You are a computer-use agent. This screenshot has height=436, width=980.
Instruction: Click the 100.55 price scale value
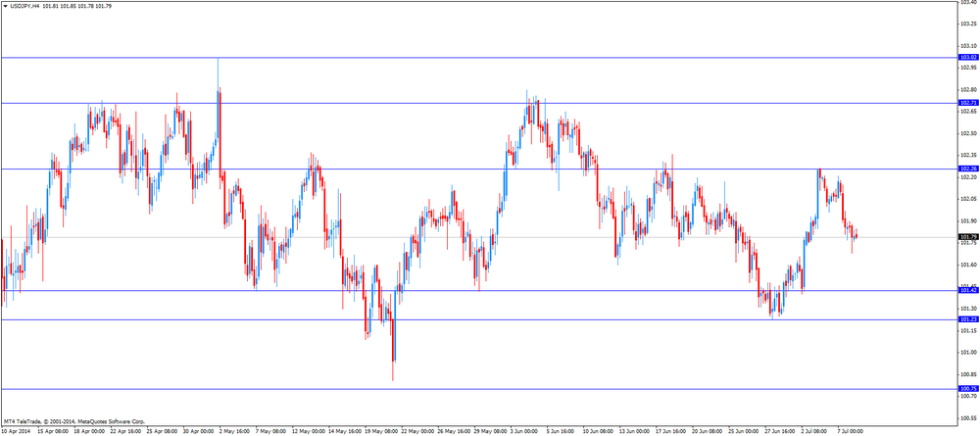(968, 418)
